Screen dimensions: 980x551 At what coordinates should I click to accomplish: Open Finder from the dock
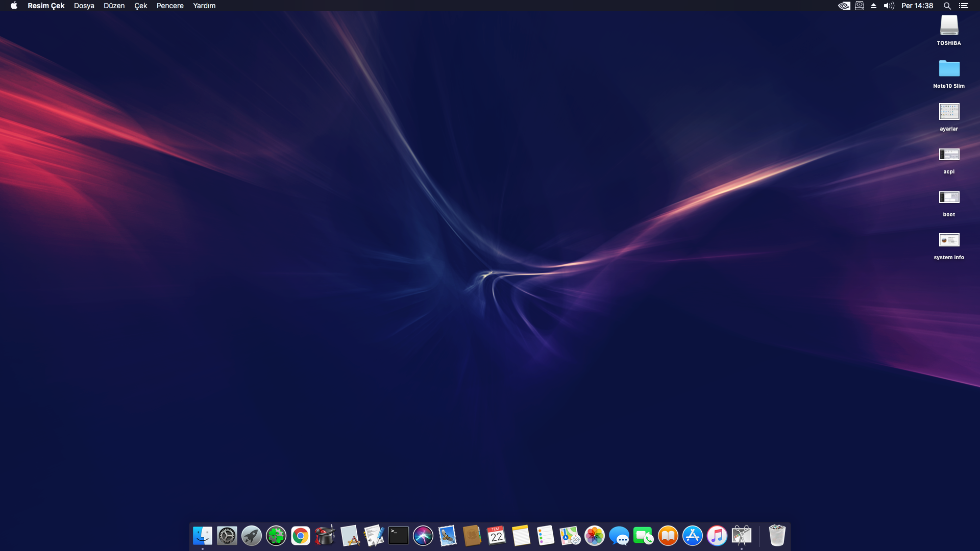203,536
